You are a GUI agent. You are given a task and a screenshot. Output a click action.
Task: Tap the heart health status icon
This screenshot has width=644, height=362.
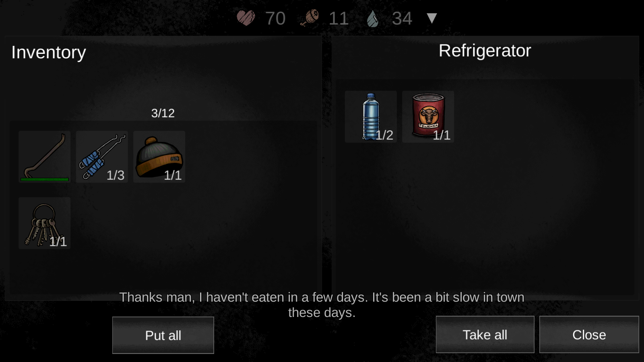tap(246, 18)
